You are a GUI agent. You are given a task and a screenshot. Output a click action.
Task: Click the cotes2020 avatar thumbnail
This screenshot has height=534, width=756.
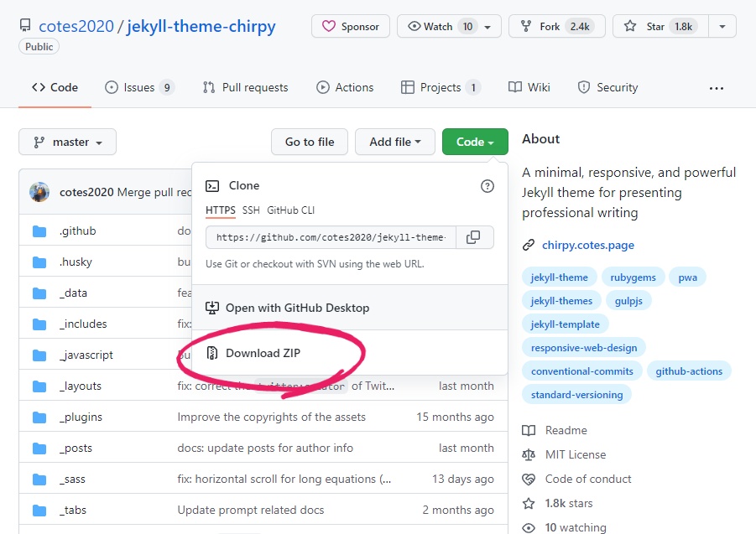[x=39, y=192]
